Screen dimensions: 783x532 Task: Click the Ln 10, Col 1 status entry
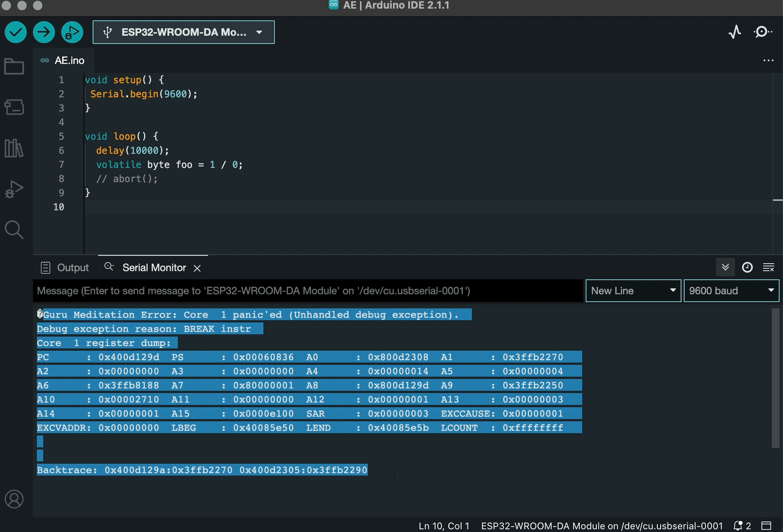[x=444, y=526]
